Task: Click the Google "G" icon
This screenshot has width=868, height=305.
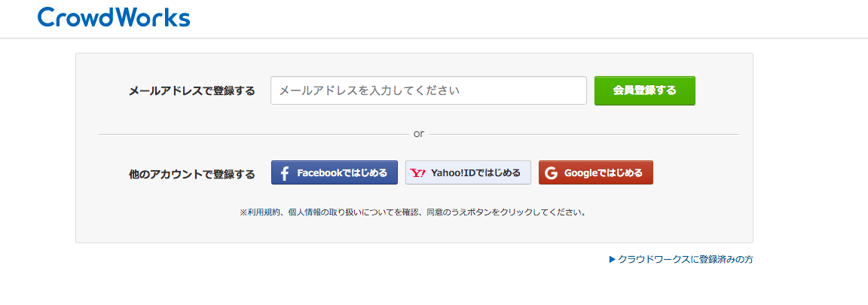Action: 551,173
